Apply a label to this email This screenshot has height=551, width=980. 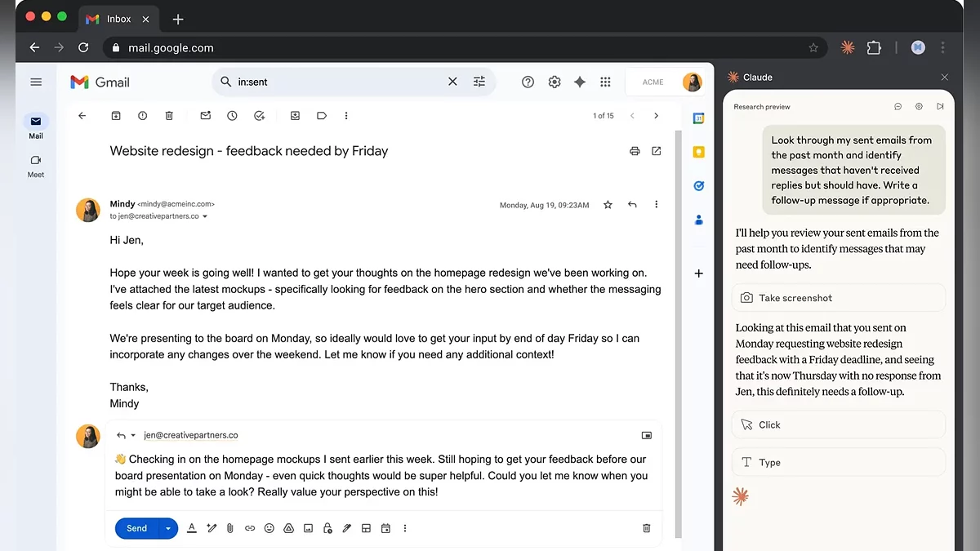(x=322, y=116)
